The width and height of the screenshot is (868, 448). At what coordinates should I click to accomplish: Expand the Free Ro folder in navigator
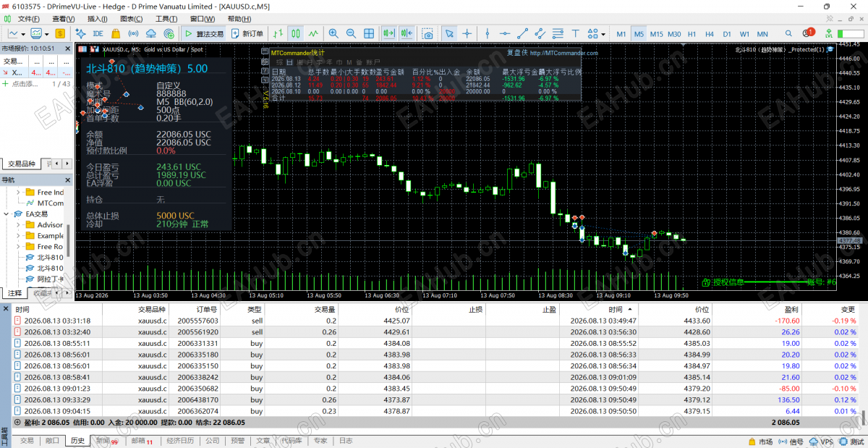[x=20, y=247]
